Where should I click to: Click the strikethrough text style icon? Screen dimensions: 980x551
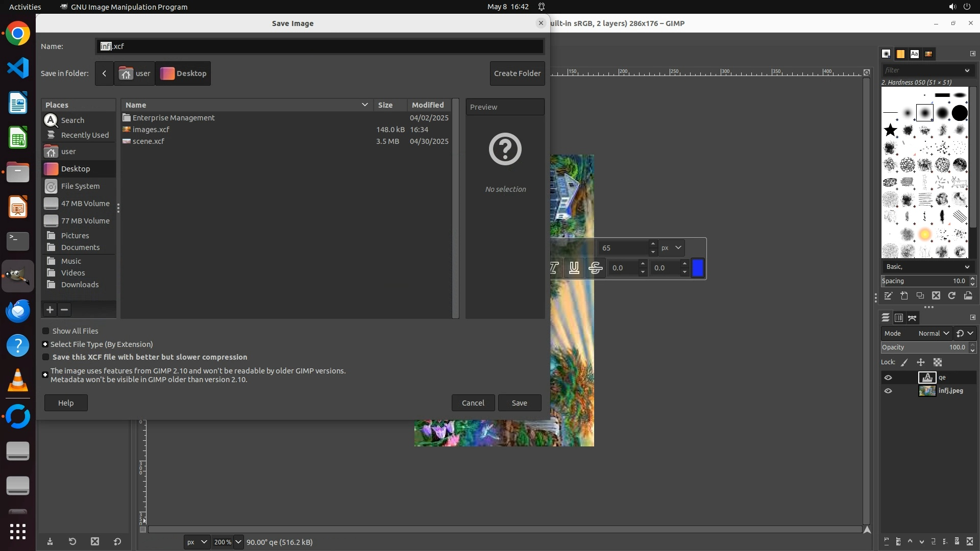pos(595,268)
